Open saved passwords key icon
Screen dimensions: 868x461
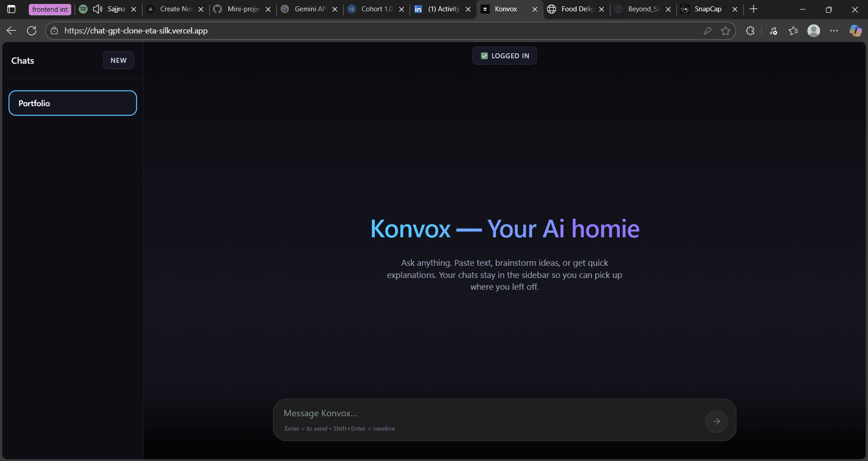pyautogui.click(x=708, y=31)
